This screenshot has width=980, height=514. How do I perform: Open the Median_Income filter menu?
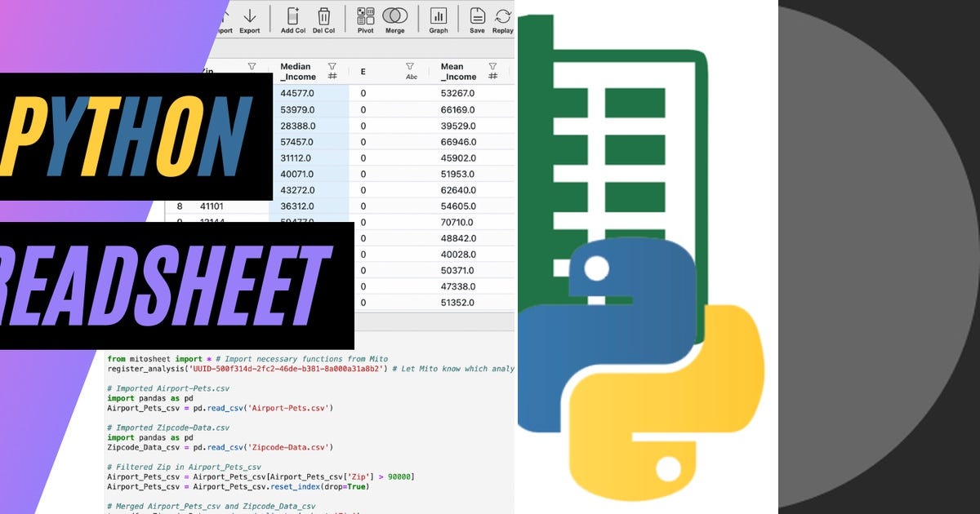click(332, 67)
